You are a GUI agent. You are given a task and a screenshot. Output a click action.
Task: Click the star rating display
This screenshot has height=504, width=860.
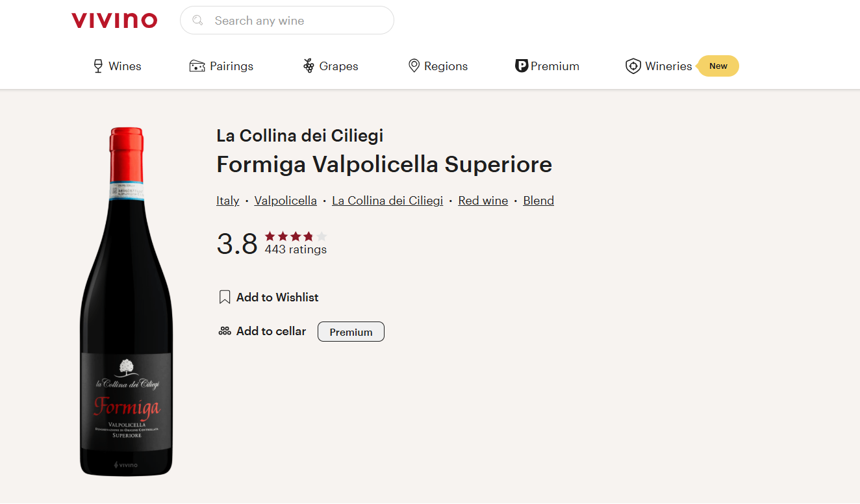pyautogui.click(x=296, y=236)
